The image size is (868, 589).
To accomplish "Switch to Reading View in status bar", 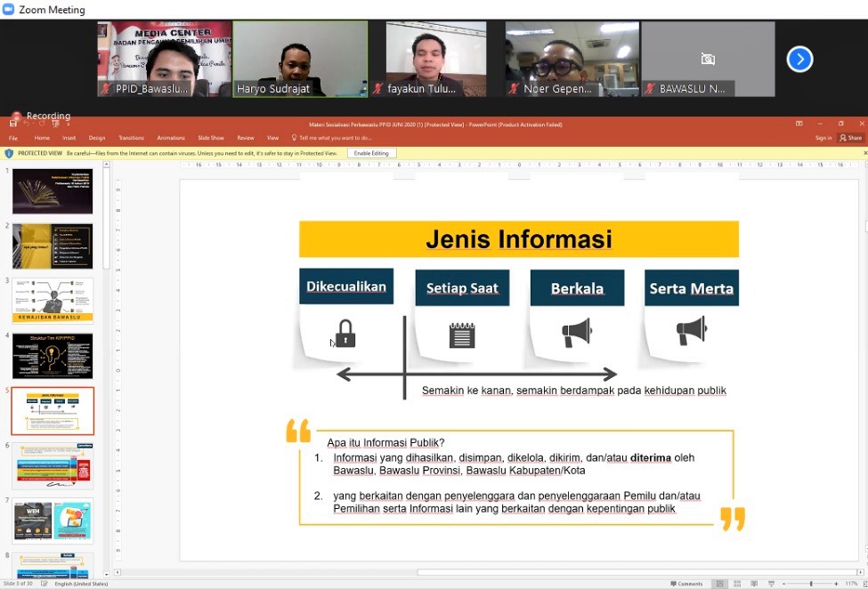I will click(x=754, y=584).
